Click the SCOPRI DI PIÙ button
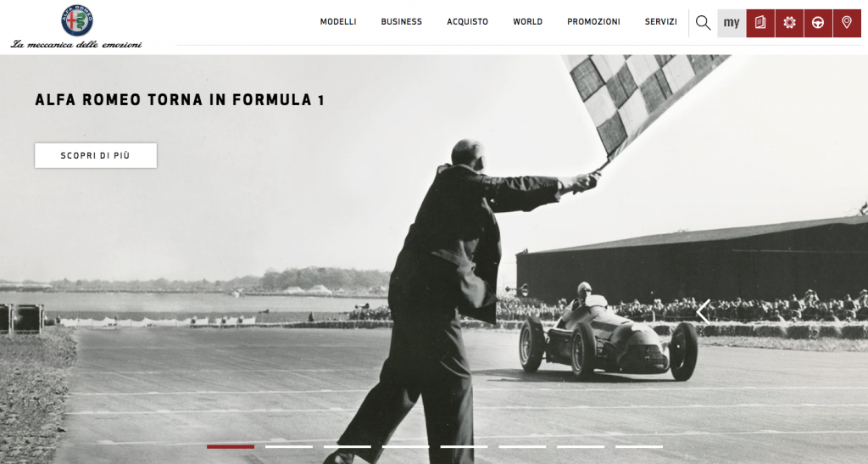Screen dimensions: 868x464 coord(96,155)
